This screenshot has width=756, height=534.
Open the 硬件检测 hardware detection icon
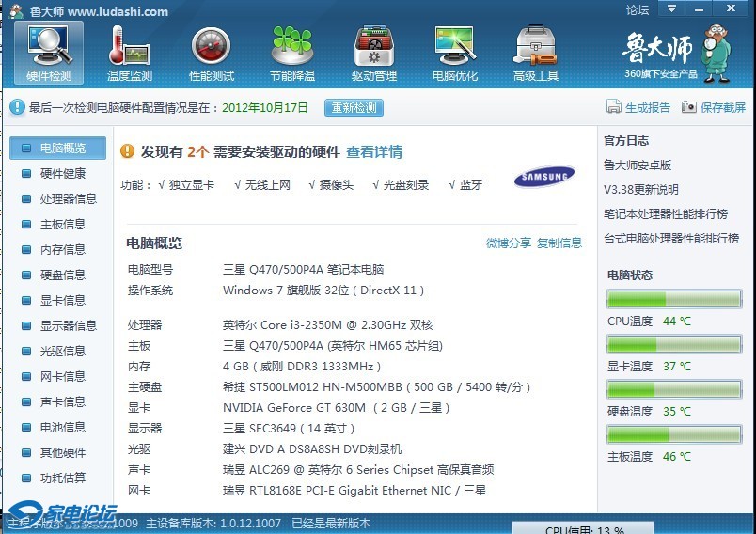[x=49, y=53]
